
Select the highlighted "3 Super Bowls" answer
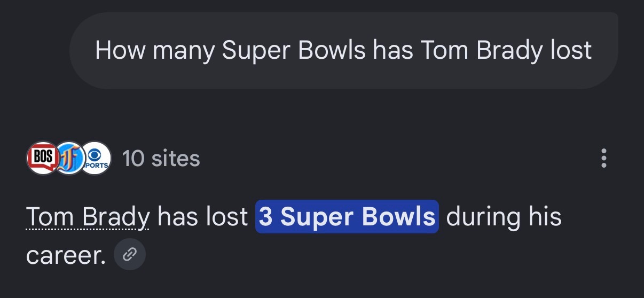pyautogui.click(x=347, y=217)
